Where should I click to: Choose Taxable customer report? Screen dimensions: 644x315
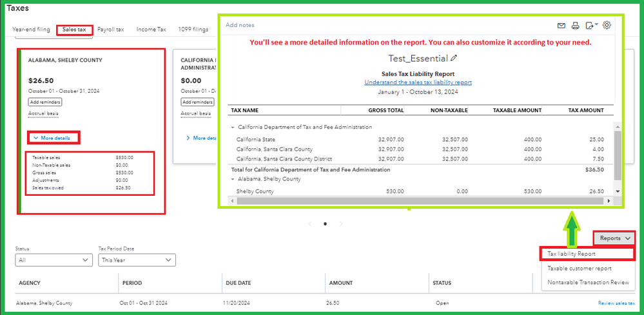tap(580, 269)
